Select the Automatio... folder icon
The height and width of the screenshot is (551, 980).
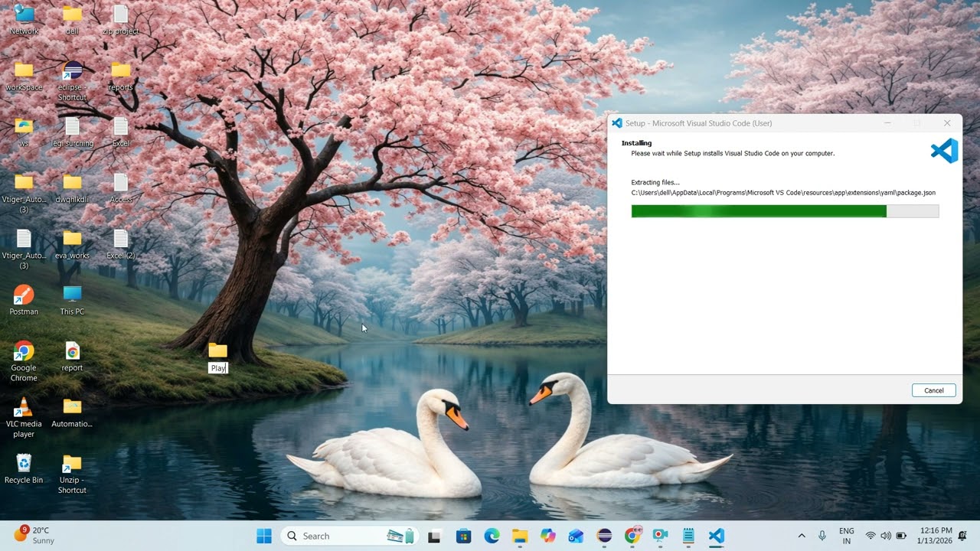72,412
